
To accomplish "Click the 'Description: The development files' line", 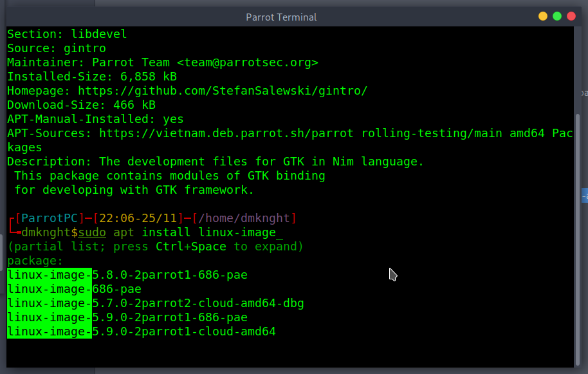I will (216, 162).
